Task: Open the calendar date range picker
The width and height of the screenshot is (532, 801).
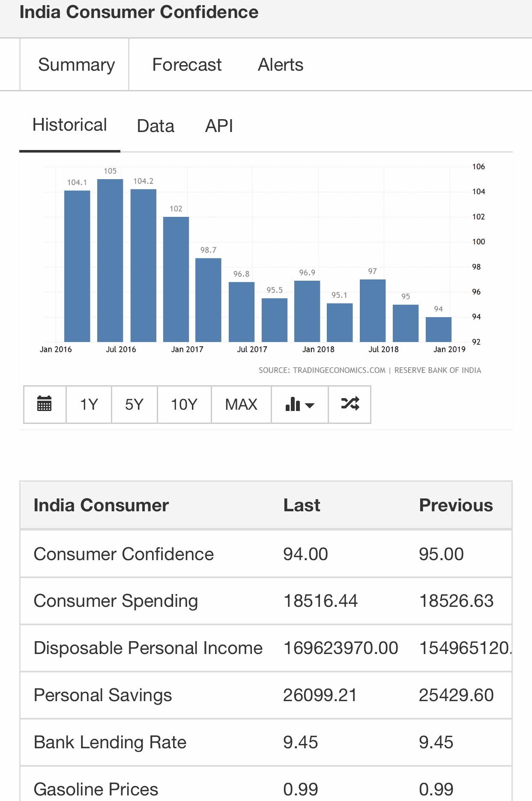Action: click(x=45, y=404)
